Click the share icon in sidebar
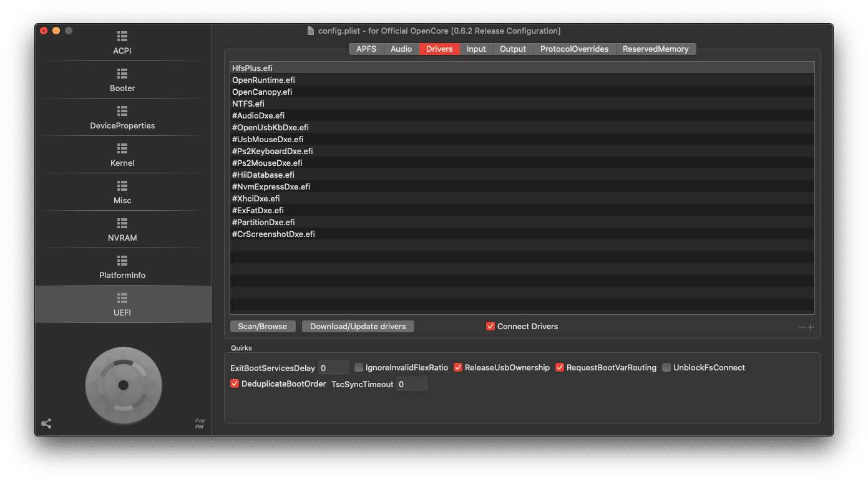The height and width of the screenshot is (482, 868). (46, 423)
